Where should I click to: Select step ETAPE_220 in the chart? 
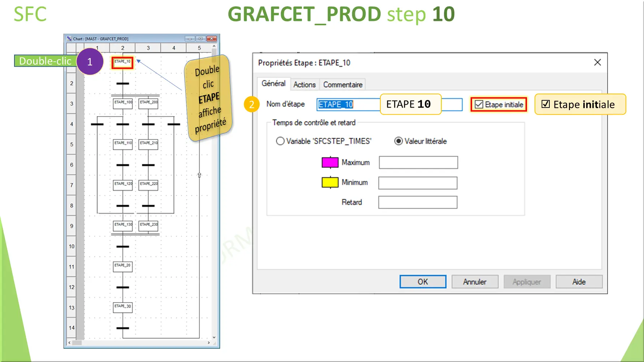pyautogui.click(x=148, y=184)
